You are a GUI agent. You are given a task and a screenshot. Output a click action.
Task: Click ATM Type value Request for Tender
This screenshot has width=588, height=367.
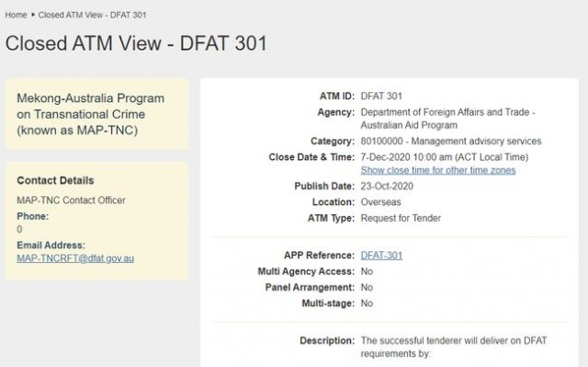(401, 218)
